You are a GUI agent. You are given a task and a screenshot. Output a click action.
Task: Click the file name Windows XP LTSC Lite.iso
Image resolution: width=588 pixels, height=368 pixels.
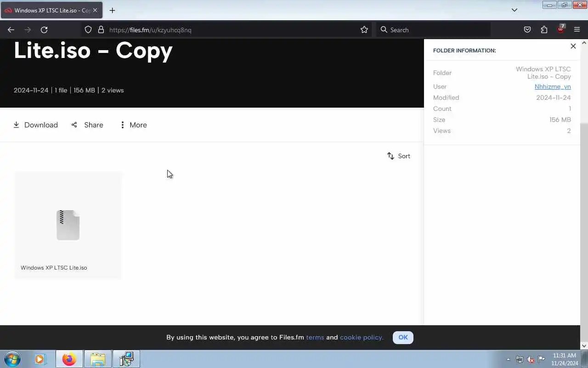[x=54, y=268]
